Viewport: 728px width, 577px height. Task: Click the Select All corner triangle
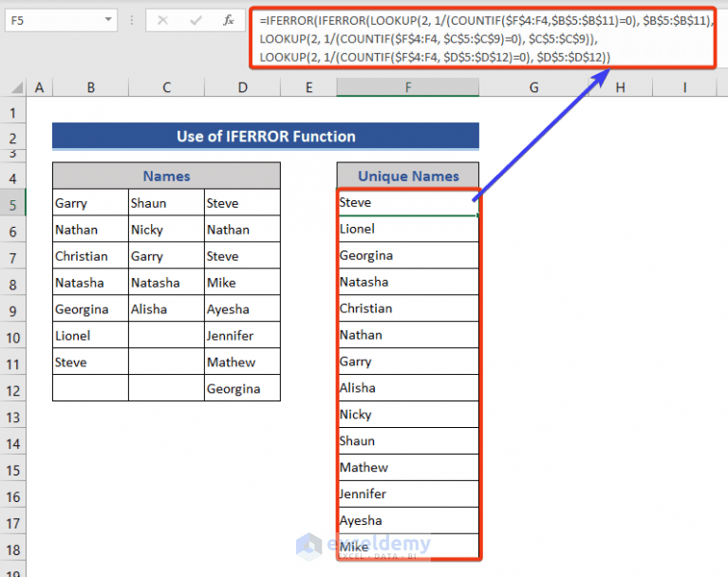point(16,86)
